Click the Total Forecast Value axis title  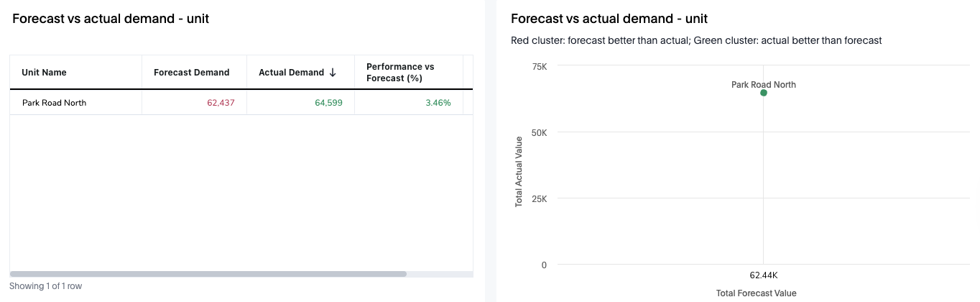[x=756, y=293]
